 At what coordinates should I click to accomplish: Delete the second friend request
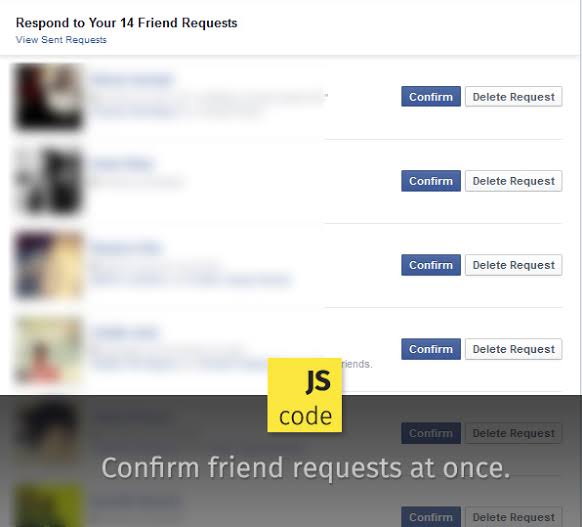[x=514, y=181]
